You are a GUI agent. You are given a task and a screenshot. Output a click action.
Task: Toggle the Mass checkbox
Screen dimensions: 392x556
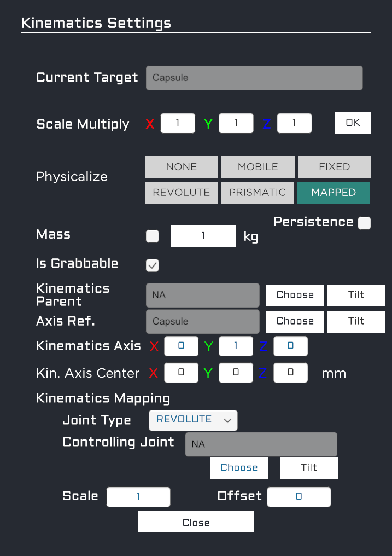(x=153, y=236)
